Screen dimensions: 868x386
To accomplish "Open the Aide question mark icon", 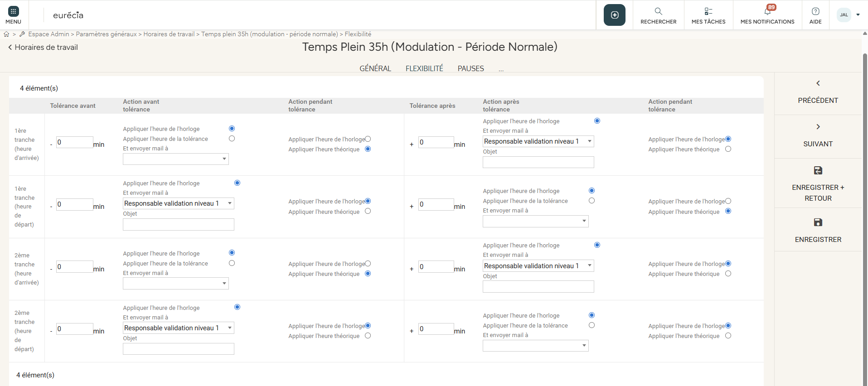I will pyautogui.click(x=815, y=11).
